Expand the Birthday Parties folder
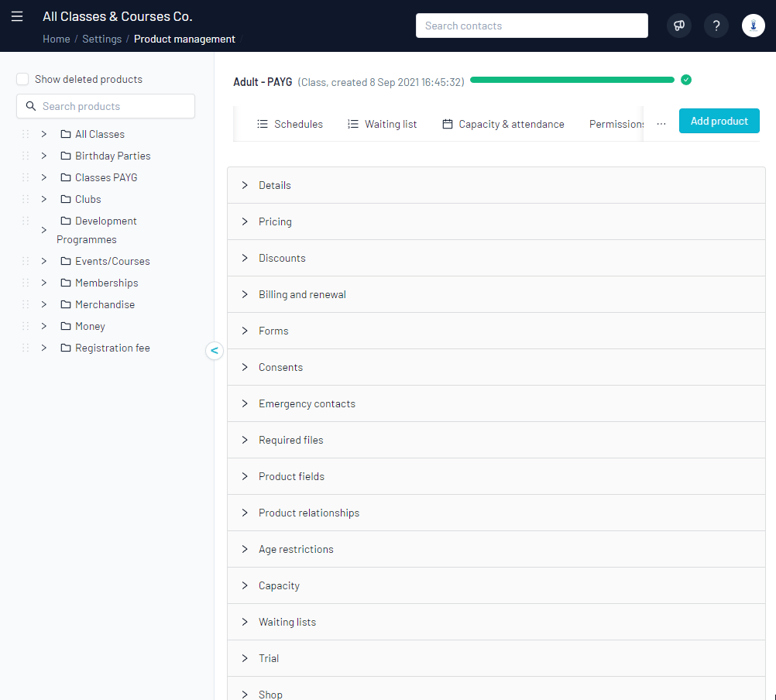This screenshot has width=776, height=700. 43,155
